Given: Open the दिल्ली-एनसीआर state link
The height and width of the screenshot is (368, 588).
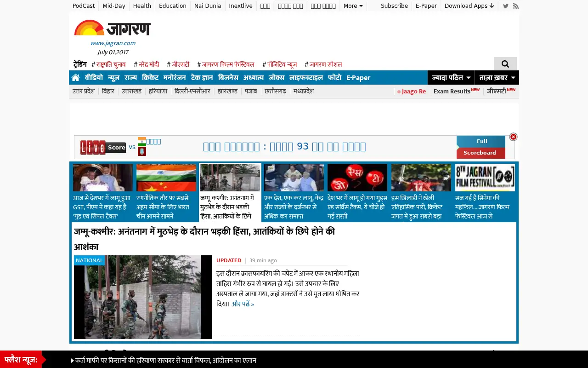Looking at the screenshot, I should pos(192,91).
